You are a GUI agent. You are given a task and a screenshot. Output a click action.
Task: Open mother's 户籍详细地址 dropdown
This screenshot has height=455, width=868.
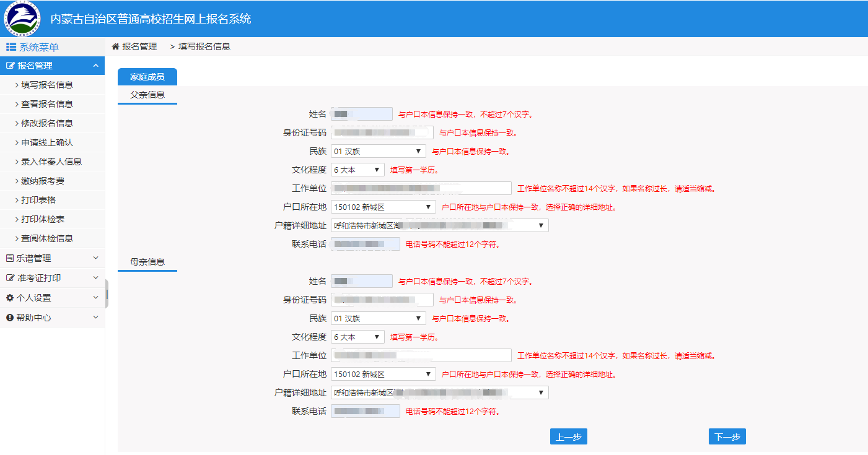point(439,392)
